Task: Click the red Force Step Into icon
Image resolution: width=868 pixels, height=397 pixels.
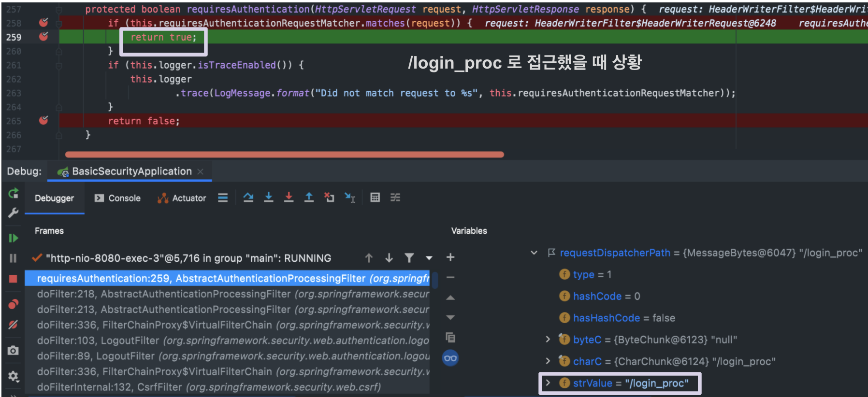Action: pos(289,197)
